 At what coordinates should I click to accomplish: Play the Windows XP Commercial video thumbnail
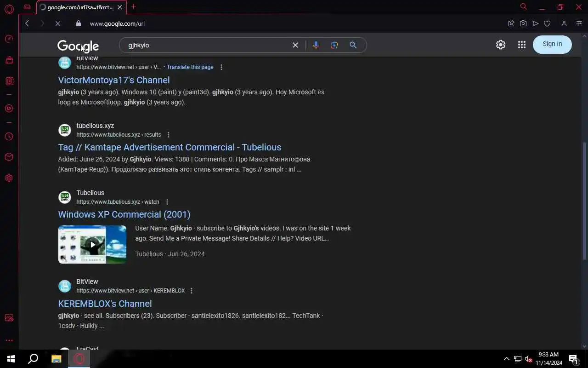pyautogui.click(x=92, y=244)
